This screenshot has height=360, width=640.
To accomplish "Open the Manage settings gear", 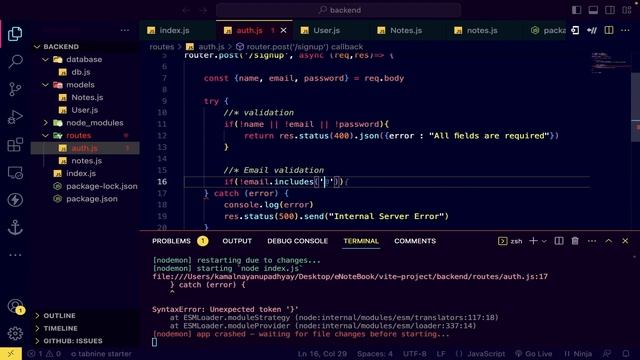I will coord(15,333).
